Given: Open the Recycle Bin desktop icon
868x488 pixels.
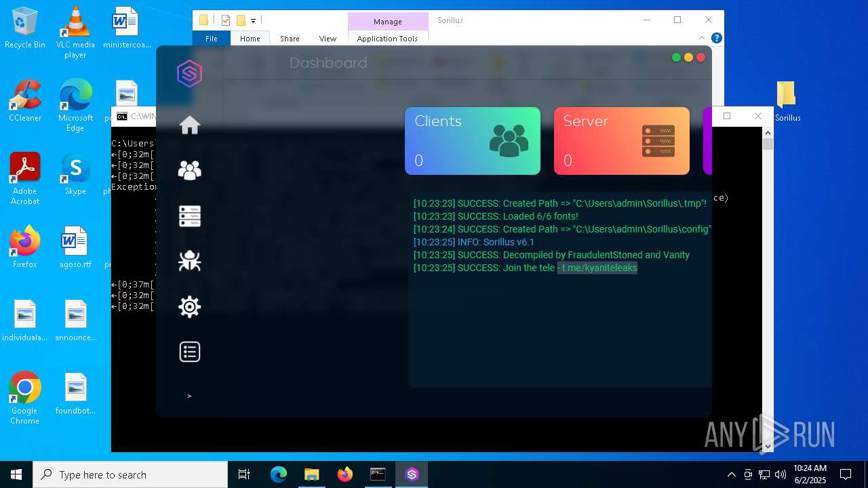Looking at the screenshot, I should (25, 28).
